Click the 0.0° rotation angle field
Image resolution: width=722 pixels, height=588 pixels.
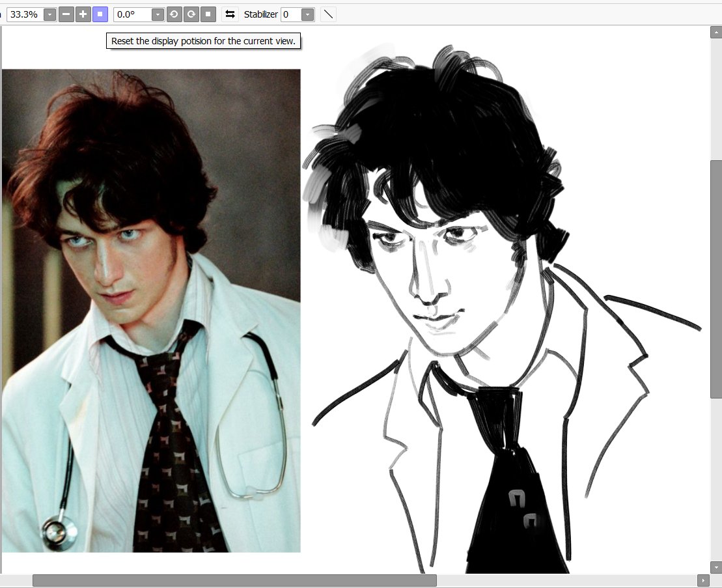tap(133, 15)
